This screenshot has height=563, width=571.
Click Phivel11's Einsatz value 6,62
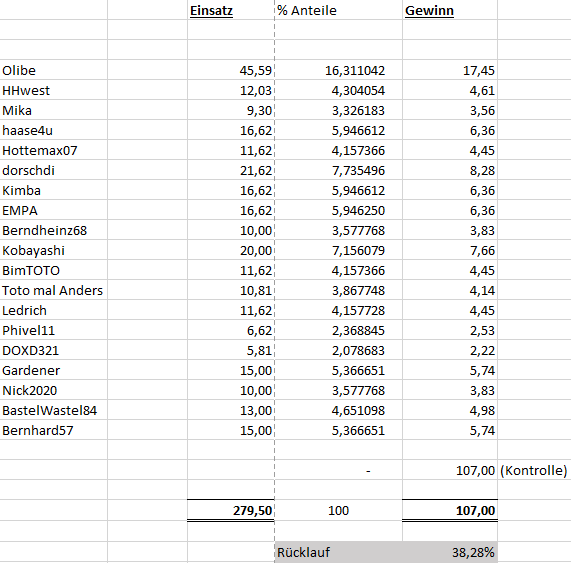click(x=231, y=330)
